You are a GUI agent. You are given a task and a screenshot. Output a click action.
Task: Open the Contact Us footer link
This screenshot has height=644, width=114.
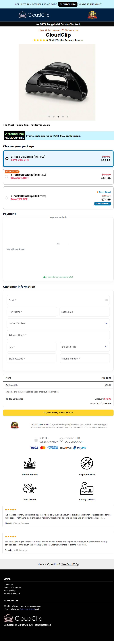tap(9, 584)
